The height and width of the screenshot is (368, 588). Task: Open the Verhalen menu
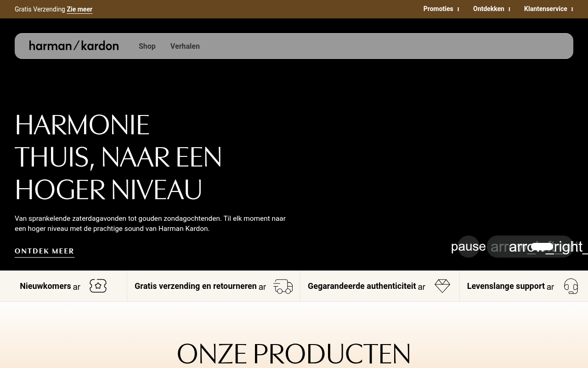[x=185, y=46]
